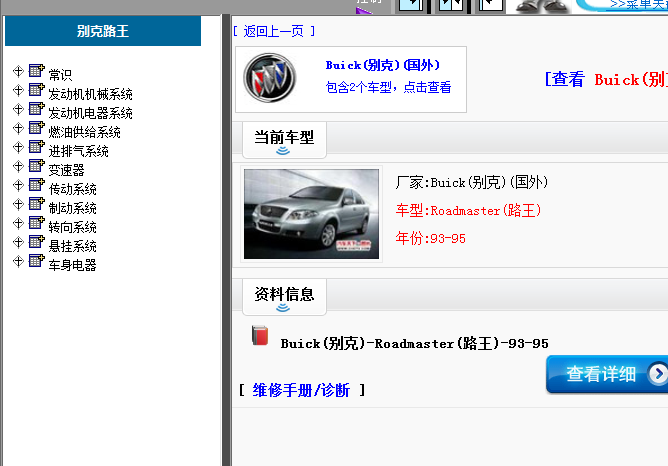Click the table icon beside 变速器
The width and height of the screenshot is (668, 466).
pos(37,165)
